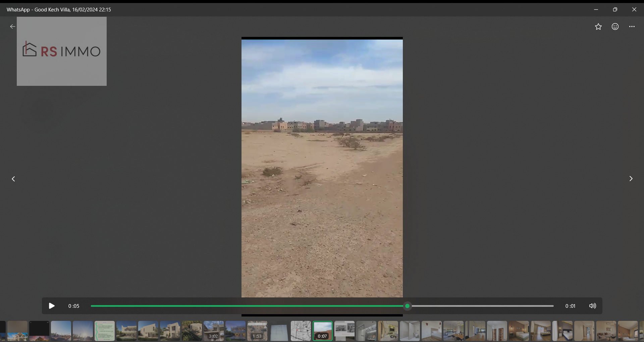
Task: Open the aerial villa view thumbnail
Action: [x=192, y=331]
